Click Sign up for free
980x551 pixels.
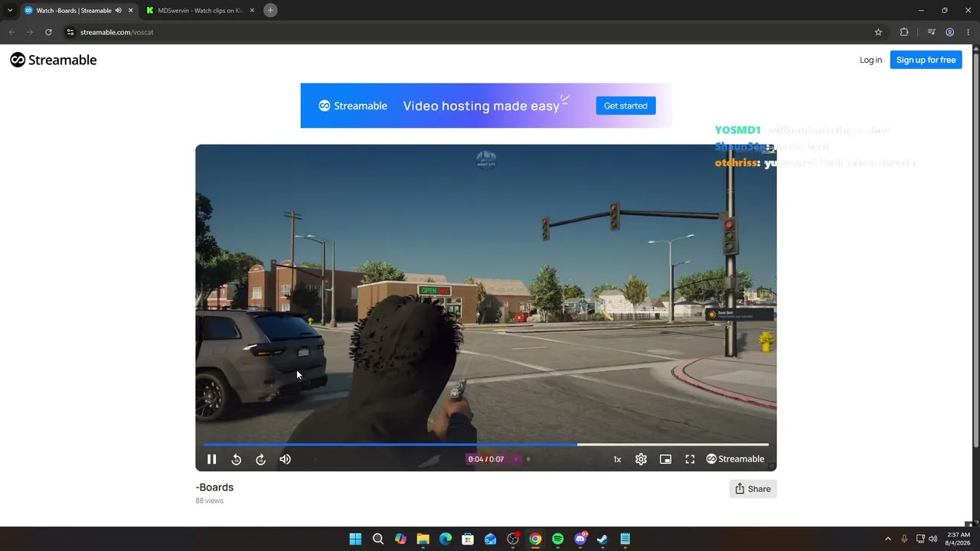point(926,60)
